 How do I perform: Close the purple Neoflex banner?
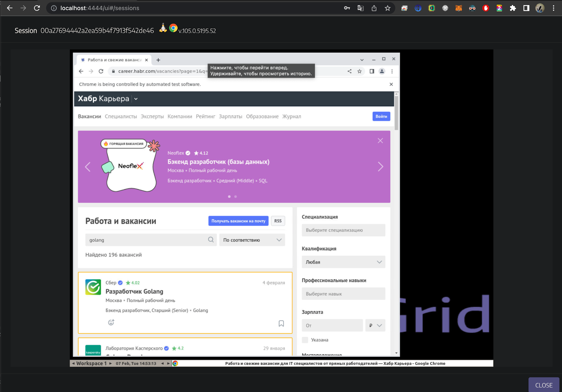coord(380,141)
